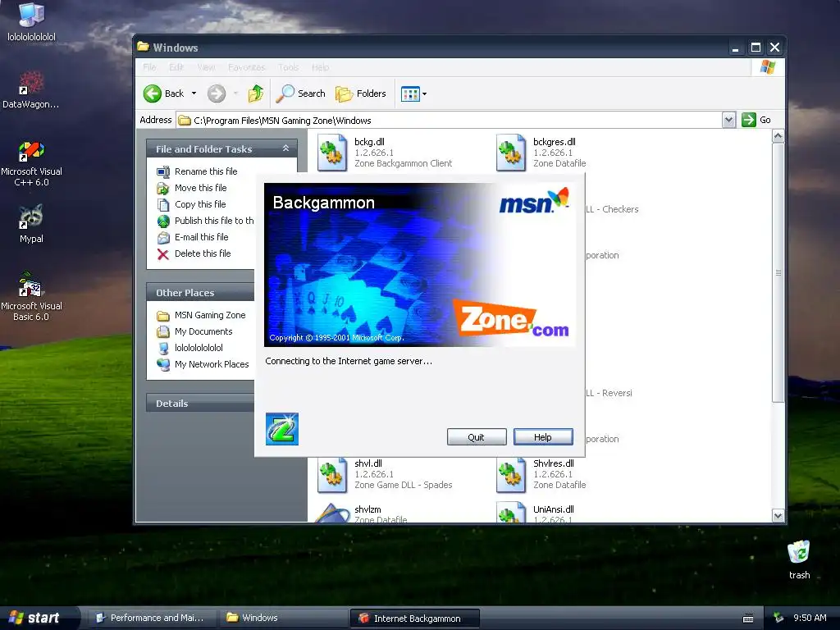The height and width of the screenshot is (630, 840).
Task: Expand the Details panel header
Action: [x=200, y=403]
